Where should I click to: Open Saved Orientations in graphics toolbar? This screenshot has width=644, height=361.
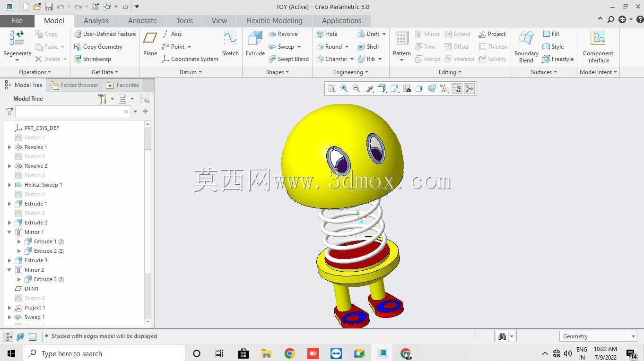click(x=394, y=88)
